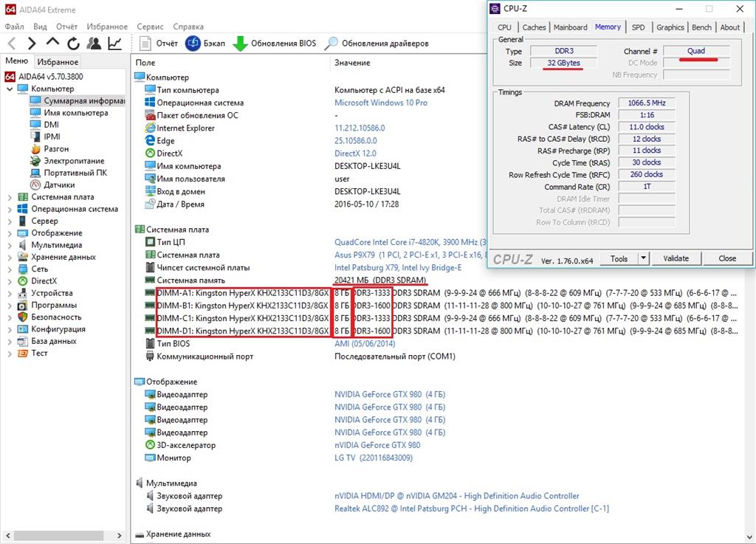This screenshot has height=544, width=756.
Task: Click the Значение column header
Action: 352,63
